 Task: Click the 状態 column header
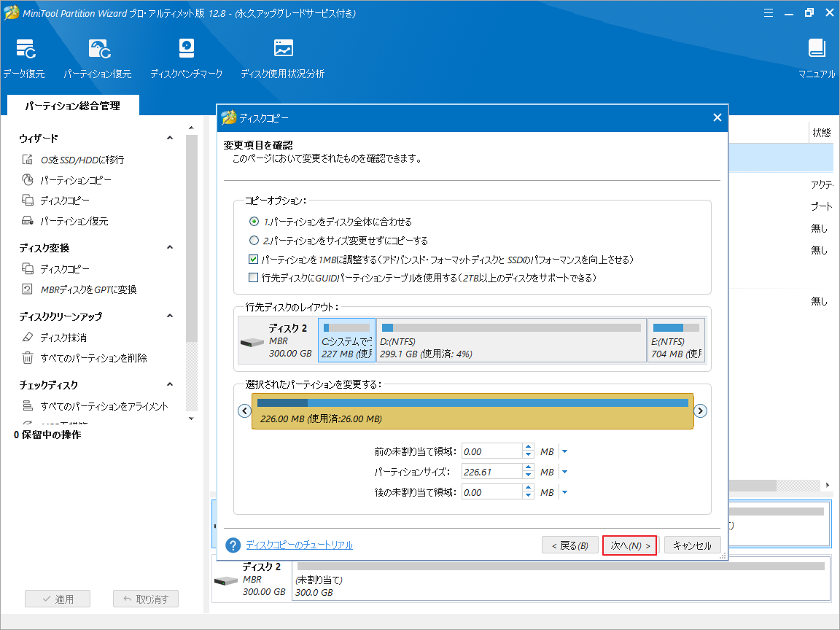[x=822, y=132]
